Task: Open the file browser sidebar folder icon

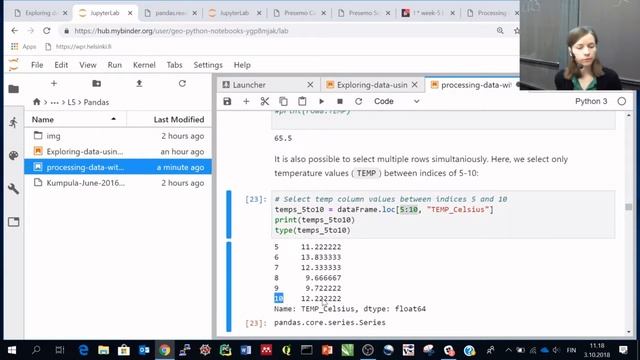Action: tap(13, 89)
